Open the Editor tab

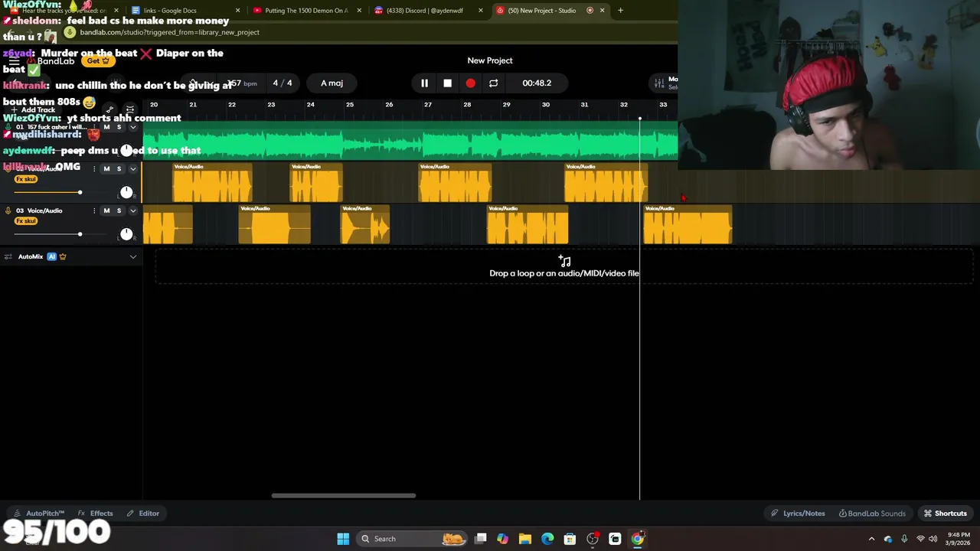point(143,514)
